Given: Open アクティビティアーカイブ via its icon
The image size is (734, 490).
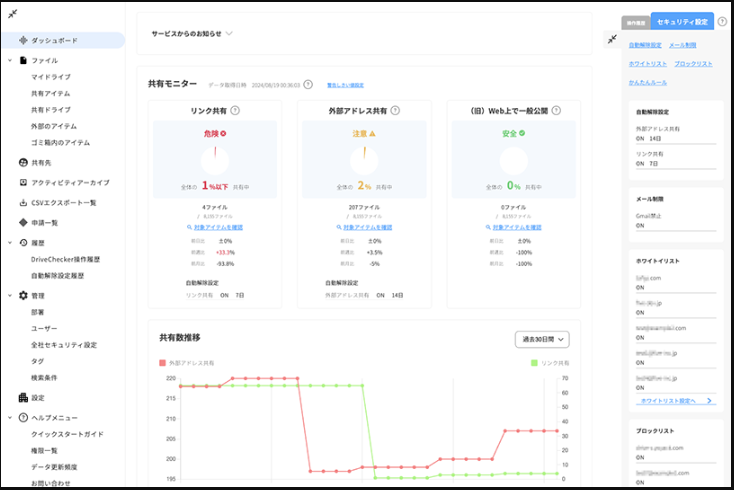Looking at the screenshot, I should [23, 182].
